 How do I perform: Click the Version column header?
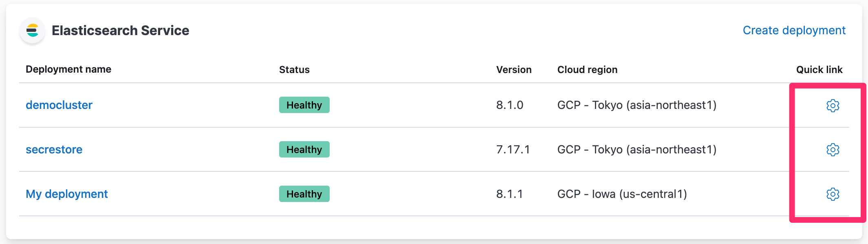coord(513,70)
